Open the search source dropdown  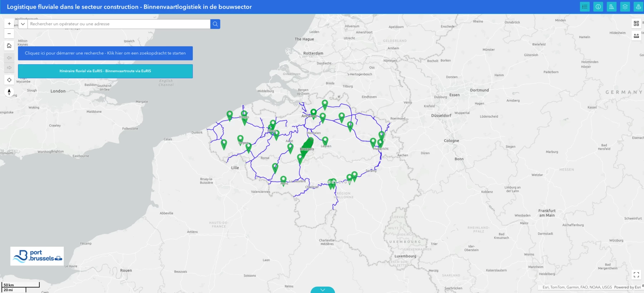pyautogui.click(x=23, y=24)
